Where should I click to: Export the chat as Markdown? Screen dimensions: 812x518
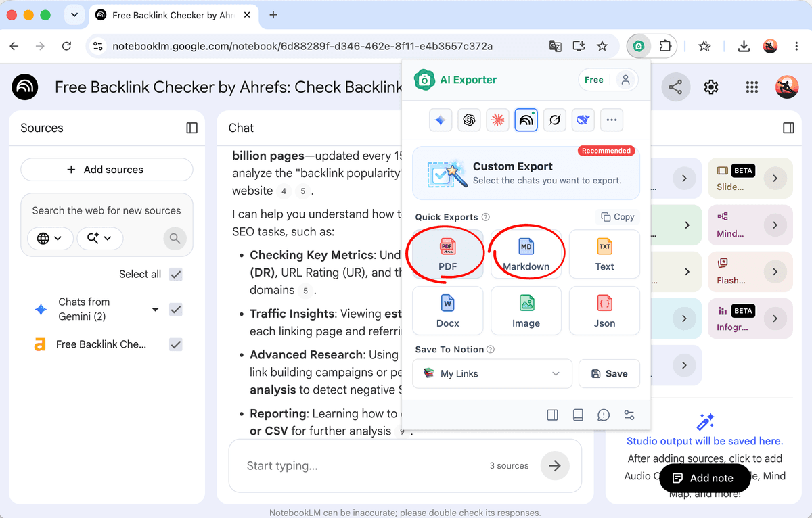[526, 254]
